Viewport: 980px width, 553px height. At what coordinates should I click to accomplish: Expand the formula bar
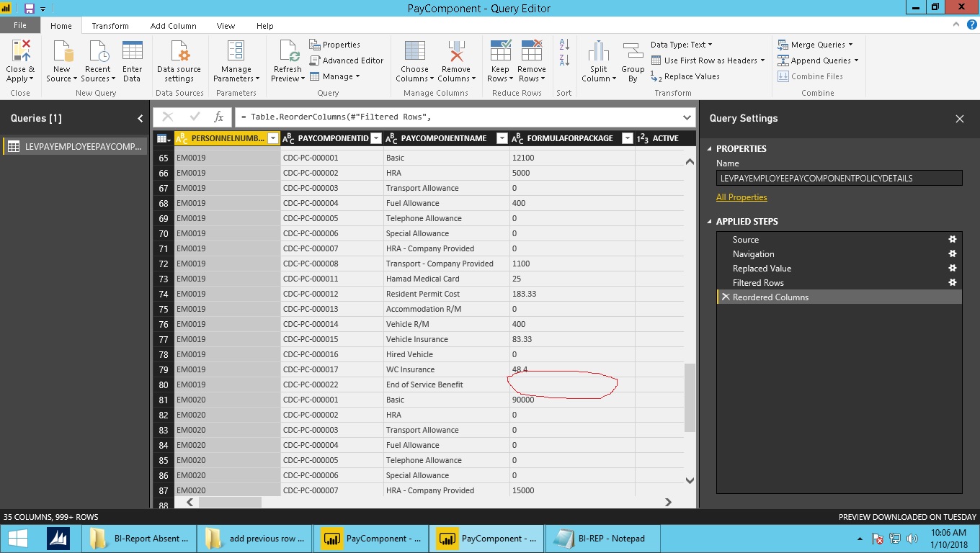tap(687, 117)
